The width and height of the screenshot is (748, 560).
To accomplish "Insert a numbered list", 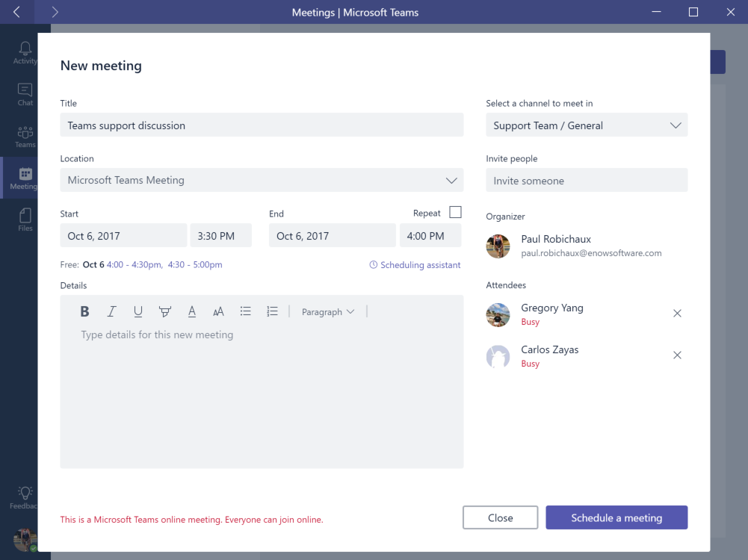I will [272, 311].
